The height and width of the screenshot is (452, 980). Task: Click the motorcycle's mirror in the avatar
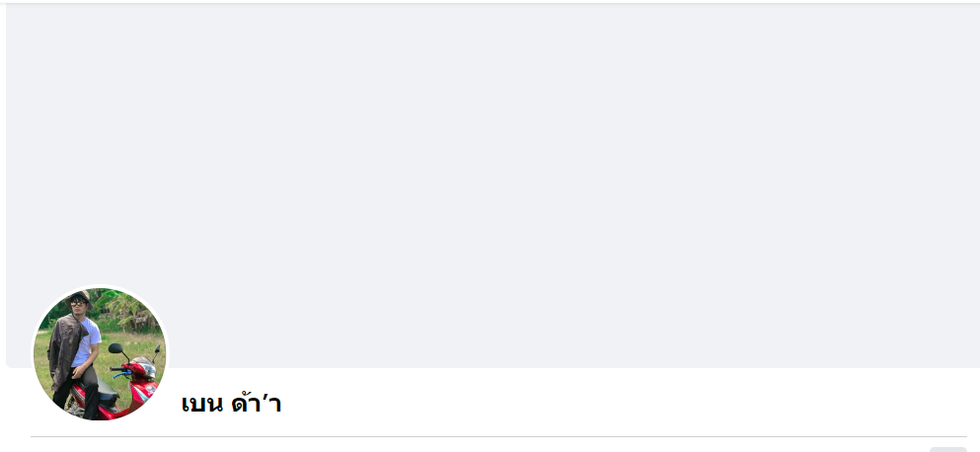point(114,348)
